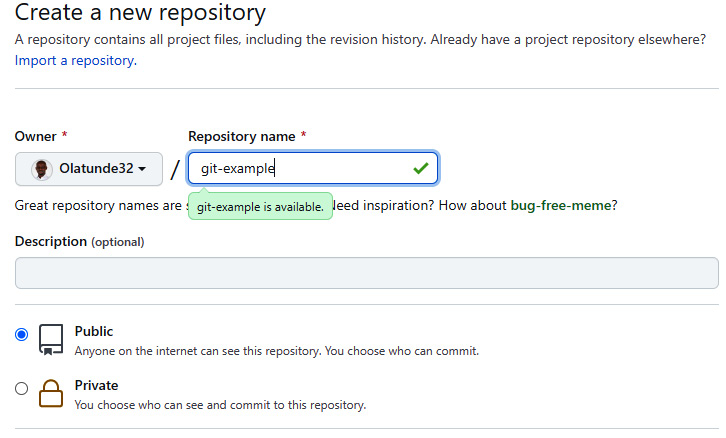Click the Private lock icon
Screen dimensions: 726x438
(x=51, y=394)
